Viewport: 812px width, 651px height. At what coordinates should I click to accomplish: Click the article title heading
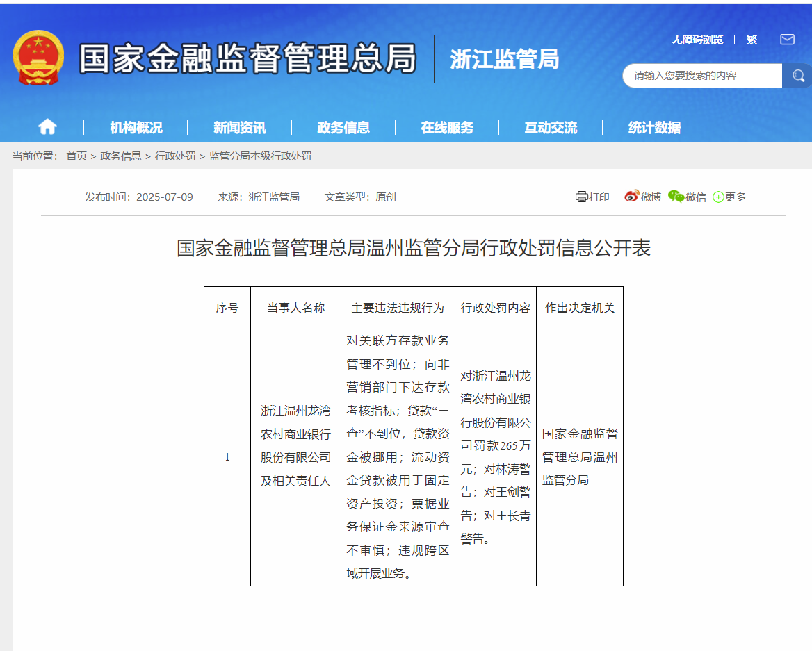pos(413,248)
